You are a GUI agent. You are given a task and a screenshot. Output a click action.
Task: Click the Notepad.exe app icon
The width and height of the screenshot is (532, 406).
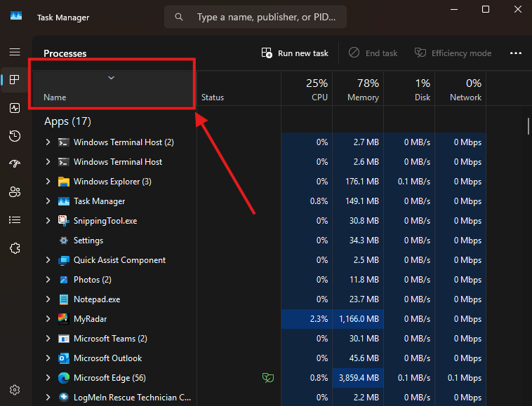click(x=63, y=299)
